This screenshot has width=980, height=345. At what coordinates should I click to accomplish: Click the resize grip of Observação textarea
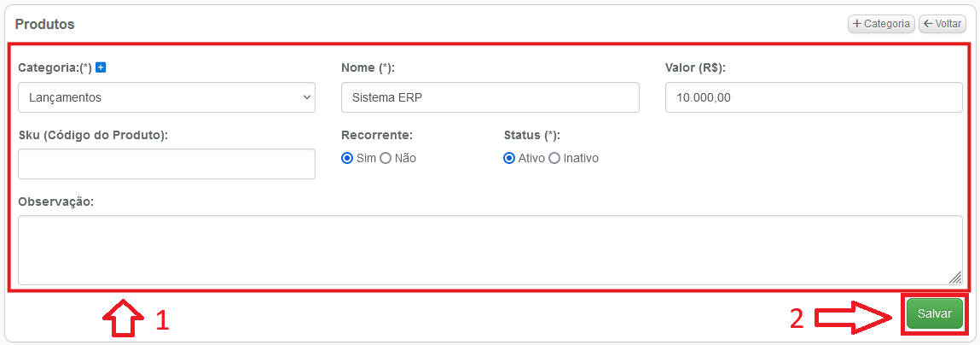click(x=955, y=278)
